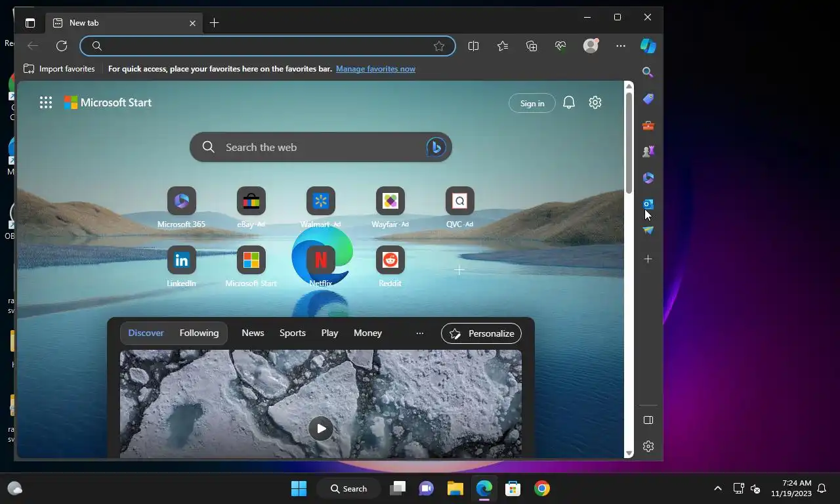This screenshot has width=840, height=504.
Task: Focus the address bar field
Action: [x=268, y=46]
